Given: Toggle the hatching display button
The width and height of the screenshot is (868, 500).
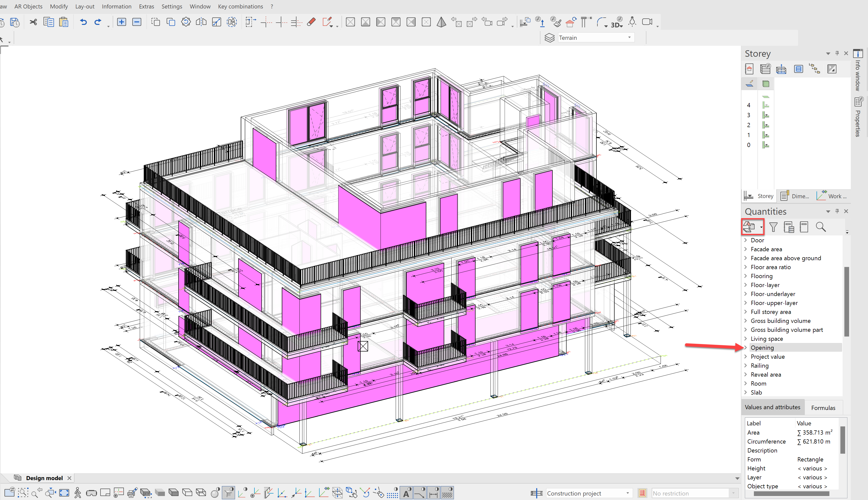Looking at the screenshot, I should click(447, 493).
